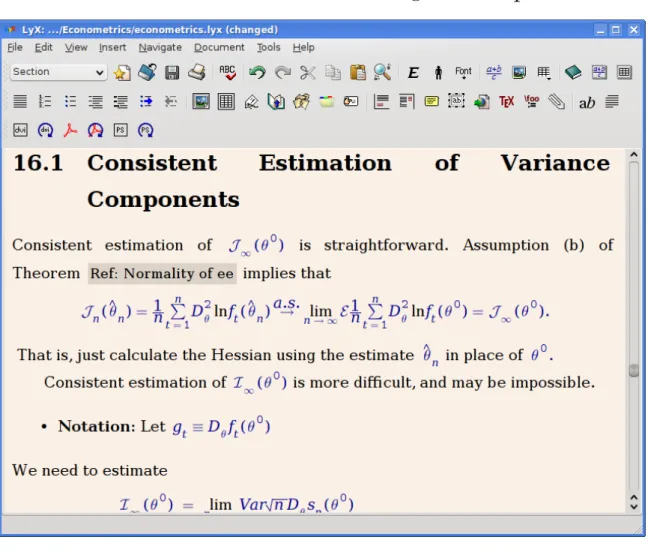The width and height of the screenshot is (648, 552).
Task: Insert figure float (framed picture icon)
Action: pyautogui.click(x=201, y=102)
